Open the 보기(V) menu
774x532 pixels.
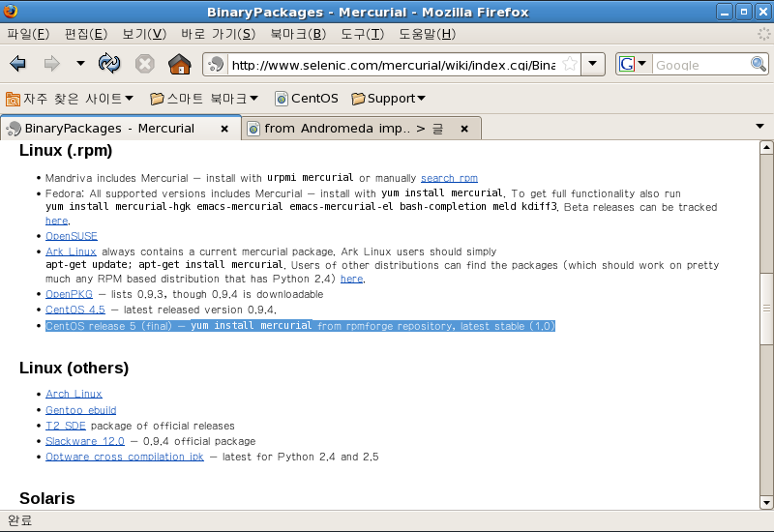point(144,34)
